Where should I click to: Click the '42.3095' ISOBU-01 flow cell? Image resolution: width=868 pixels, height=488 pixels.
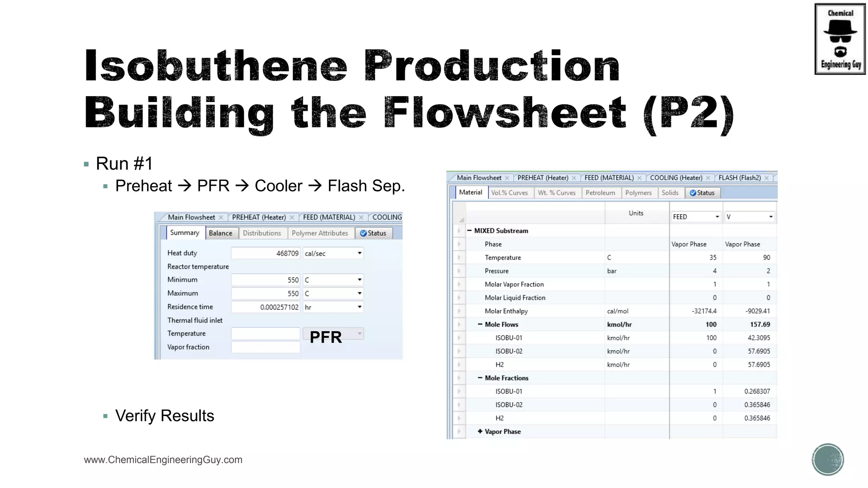click(x=749, y=338)
